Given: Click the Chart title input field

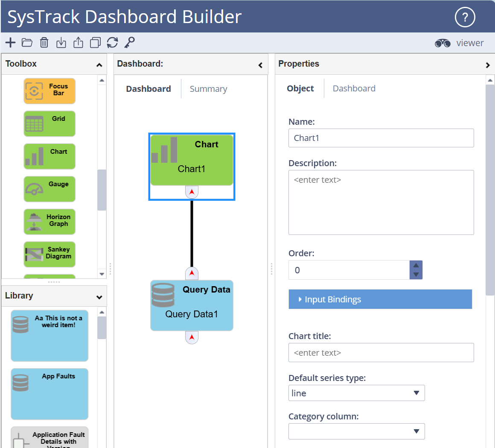Looking at the screenshot, I should pos(381,353).
